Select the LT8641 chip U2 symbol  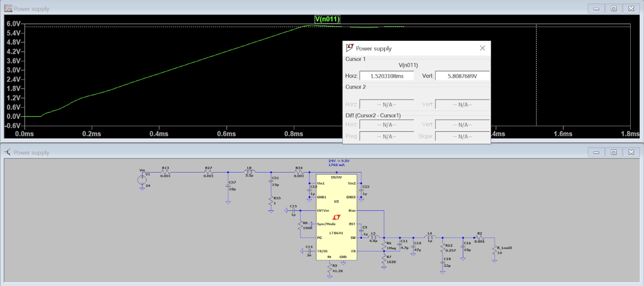[336, 217]
